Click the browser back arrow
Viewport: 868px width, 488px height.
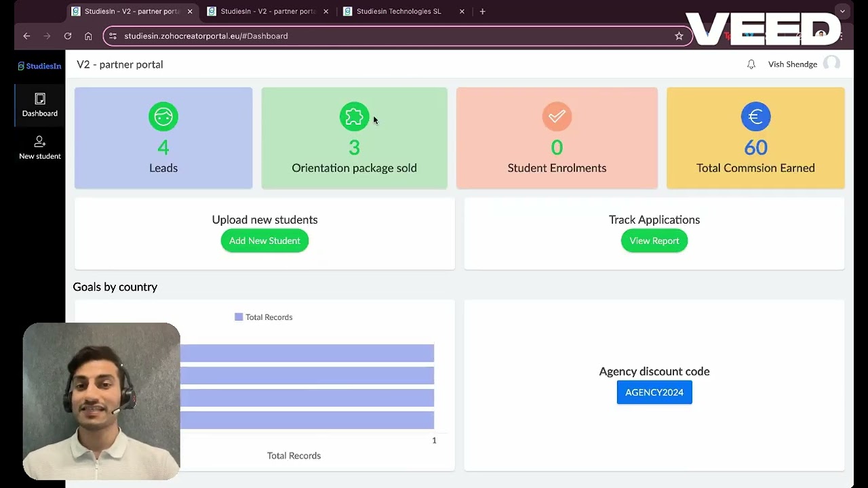tap(26, 36)
